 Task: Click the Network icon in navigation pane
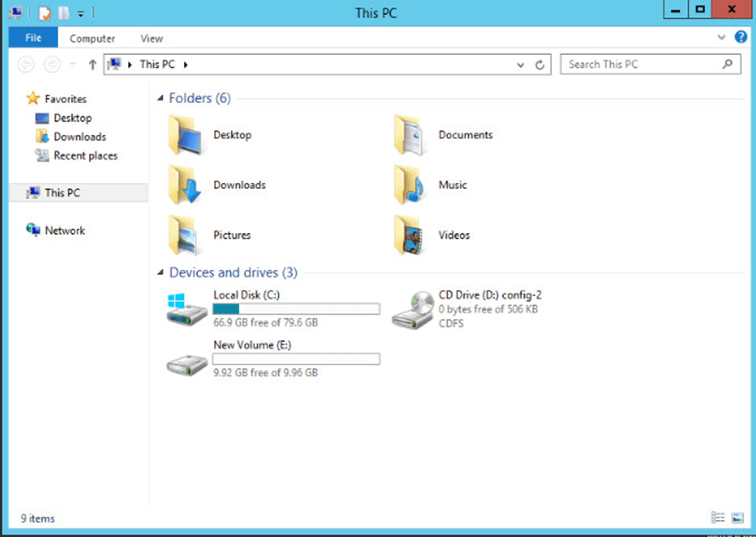pyautogui.click(x=33, y=229)
